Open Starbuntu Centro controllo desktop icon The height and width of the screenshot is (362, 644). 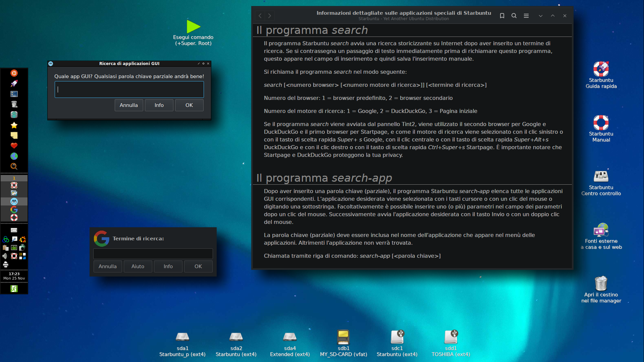(601, 176)
